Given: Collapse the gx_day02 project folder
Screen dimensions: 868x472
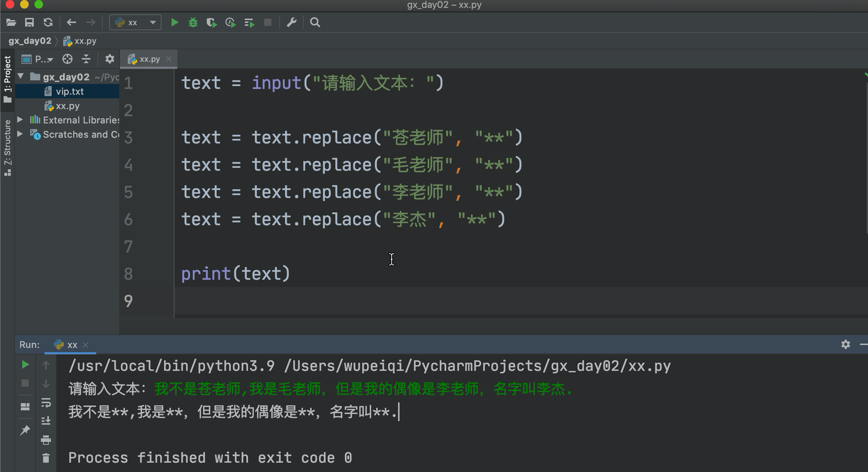Looking at the screenshot, I should pyautogui.click(x=21, y=76).
